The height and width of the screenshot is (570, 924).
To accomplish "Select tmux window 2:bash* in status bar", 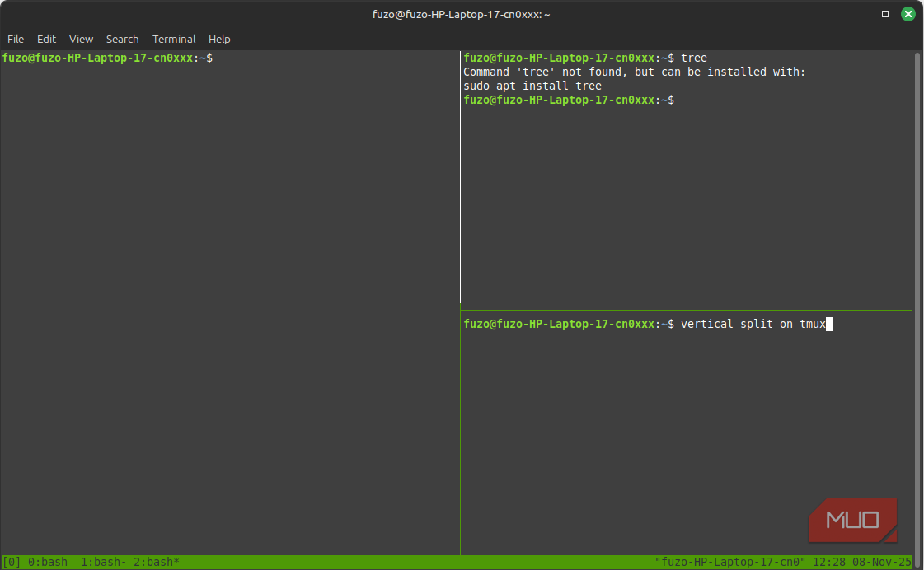I will click(x=156, y=563).
